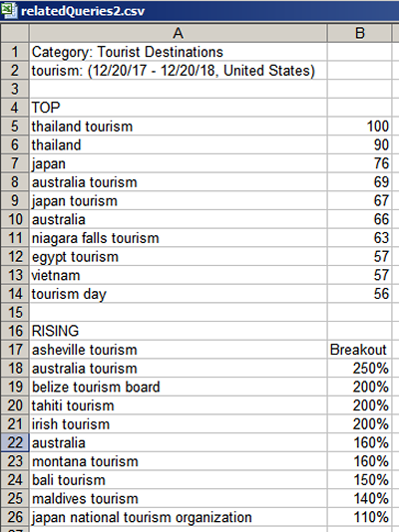399x532 pixels.
Task: Click 'japan national tourism organization' cell
Action: 178,517
